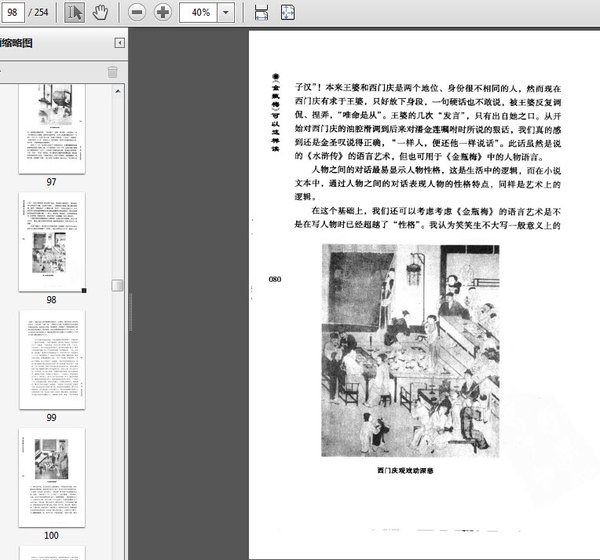600x560 pixels.
Task: Open page 99 thumbnail
Action: pyautogui.click(x=52, y=360)
